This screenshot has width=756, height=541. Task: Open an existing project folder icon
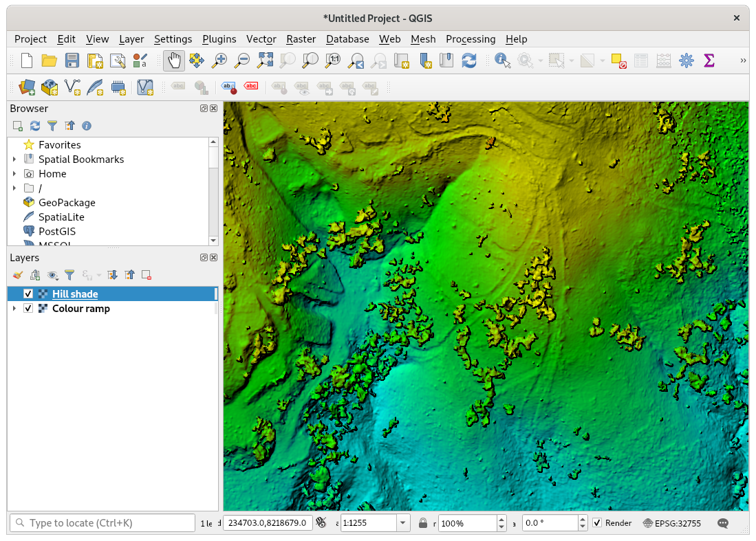coord(49,60)
